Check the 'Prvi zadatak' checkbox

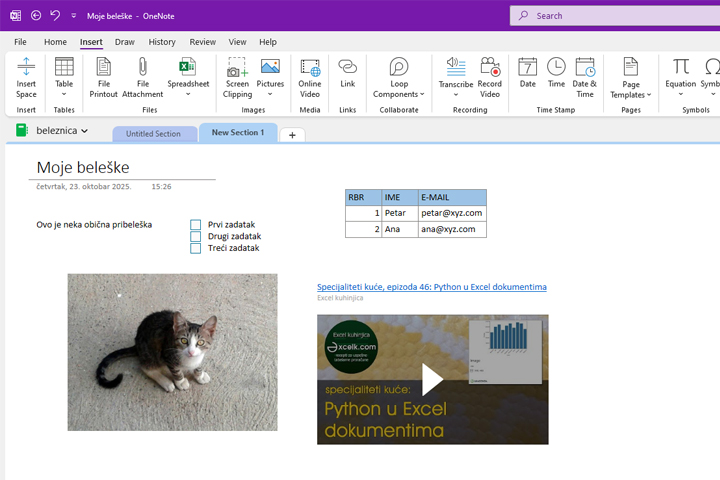[x=196, y=225]
